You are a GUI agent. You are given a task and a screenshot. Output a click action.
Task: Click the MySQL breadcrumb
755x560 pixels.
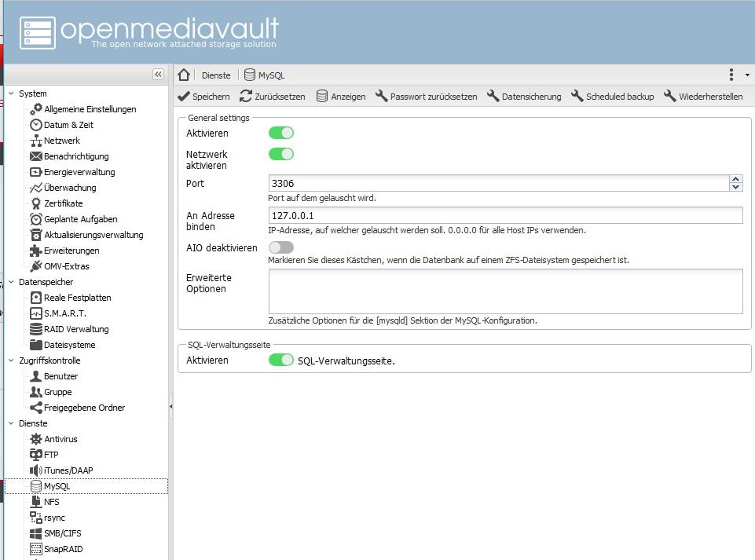[x=264, y=75]
